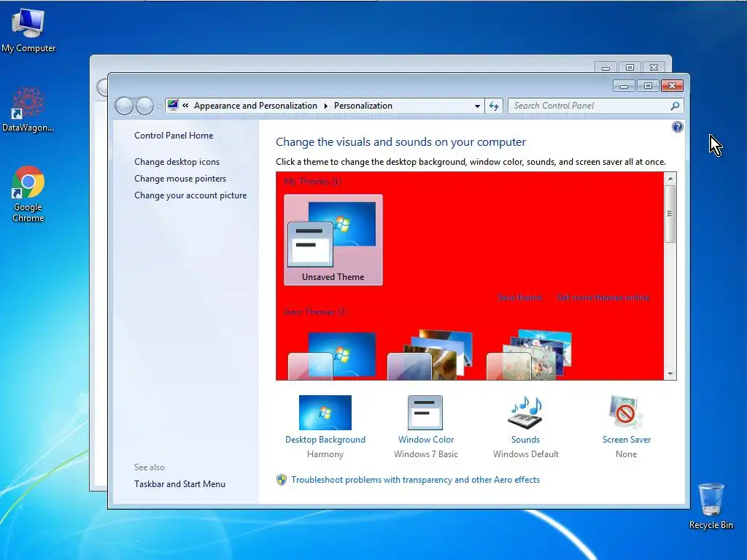The height and width of the screenshot is (560, 747).
Task: Click the Desktop Background text link
Action: pyautogui.click(x=325, y=440)
